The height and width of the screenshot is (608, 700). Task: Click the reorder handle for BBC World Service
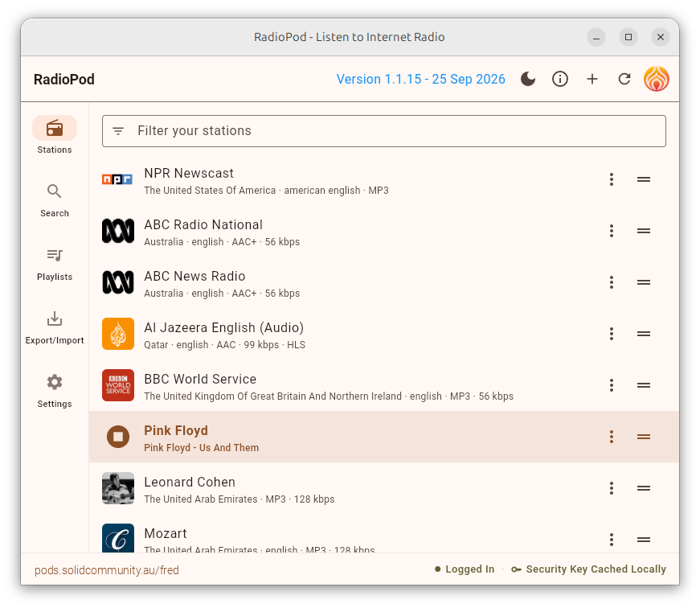(x=643, y=385)
